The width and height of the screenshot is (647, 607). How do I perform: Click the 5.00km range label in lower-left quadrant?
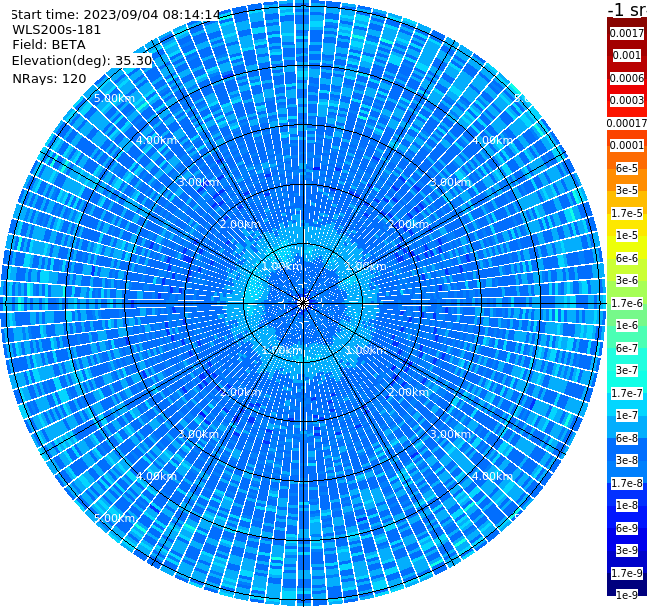click(x=114, y=518)
